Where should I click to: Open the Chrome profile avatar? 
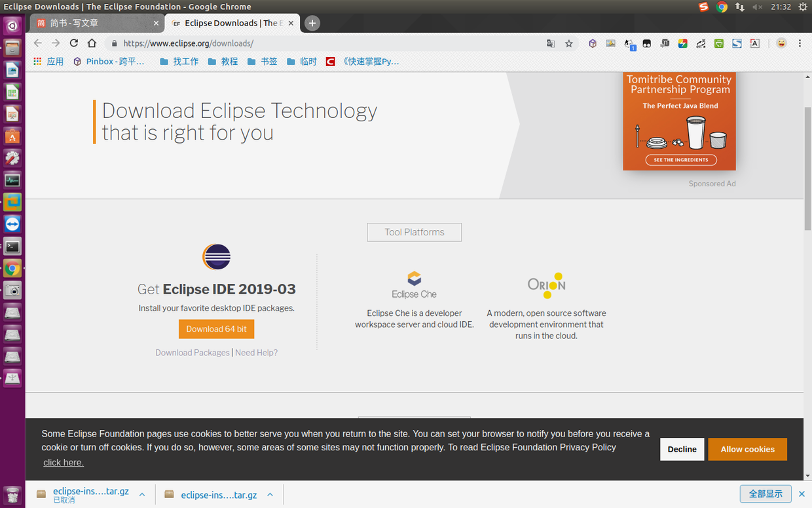tap(781, 43)
